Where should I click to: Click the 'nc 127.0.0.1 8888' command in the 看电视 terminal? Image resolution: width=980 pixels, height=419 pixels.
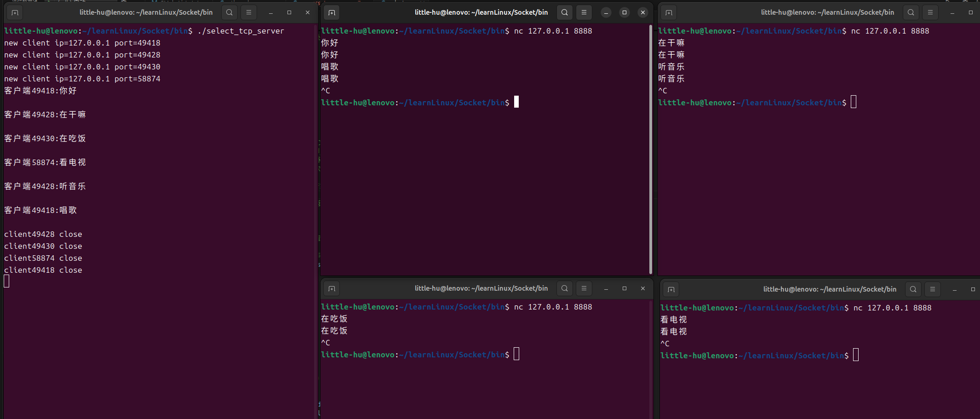[x=893, y=308]
